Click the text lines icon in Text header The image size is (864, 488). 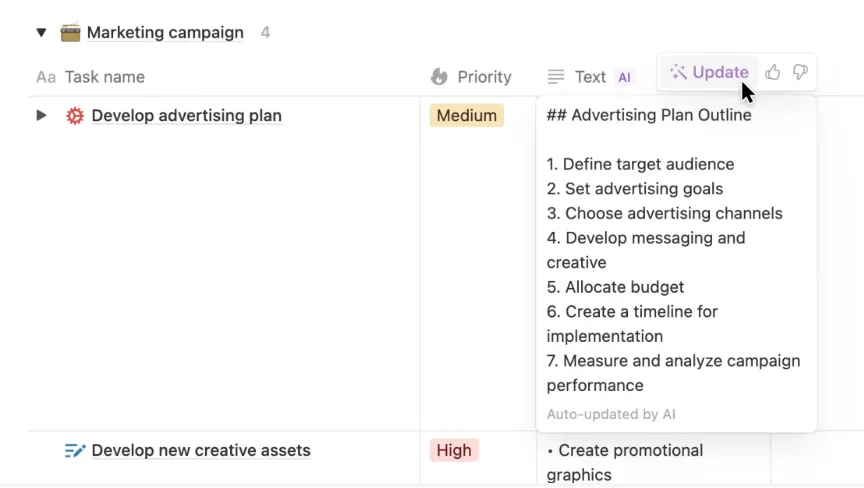(556, 77)
